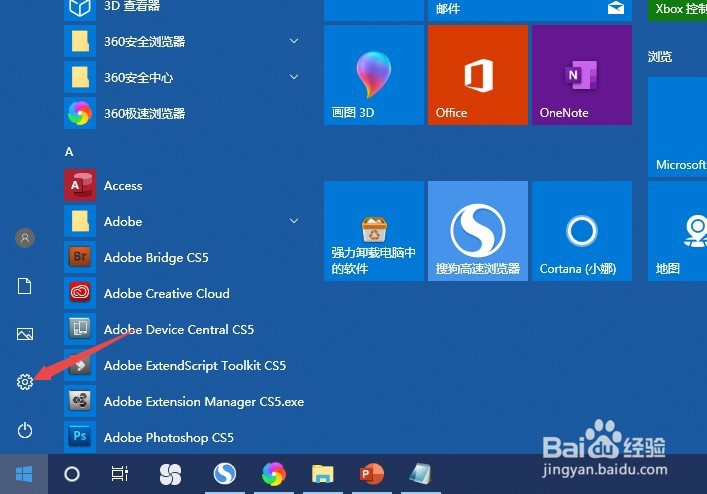Open the Power options icon
Image resolution: width=707 pixels, height=494 pixels.
tap(25, 430)
